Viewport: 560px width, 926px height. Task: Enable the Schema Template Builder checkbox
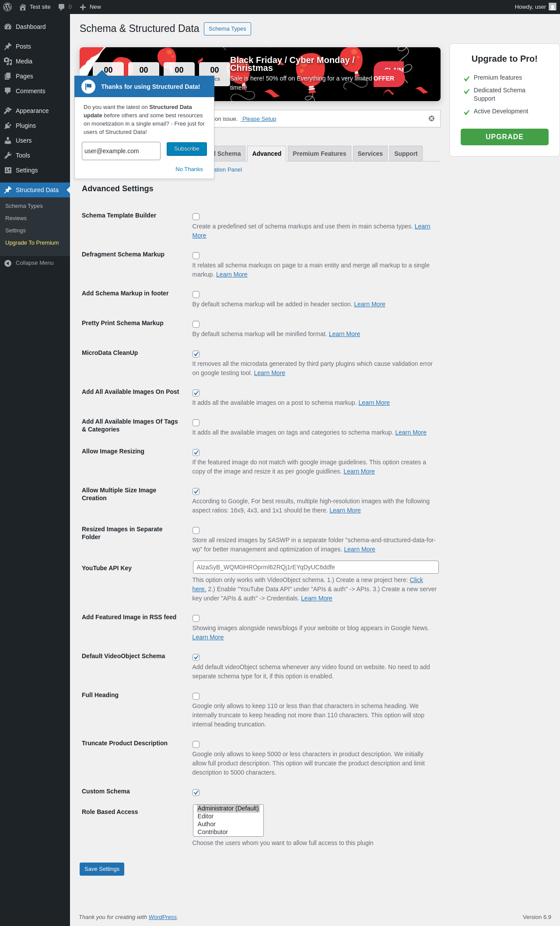(196, 217)
